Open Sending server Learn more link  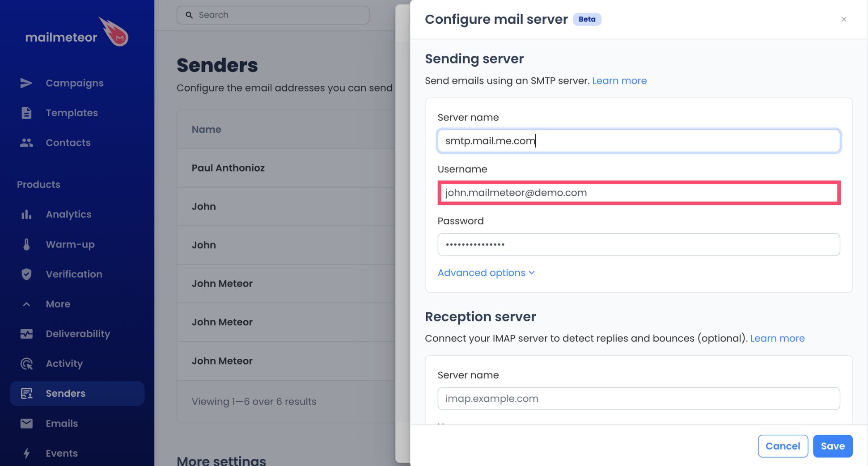pyautogui.click(x=619, y=80)
